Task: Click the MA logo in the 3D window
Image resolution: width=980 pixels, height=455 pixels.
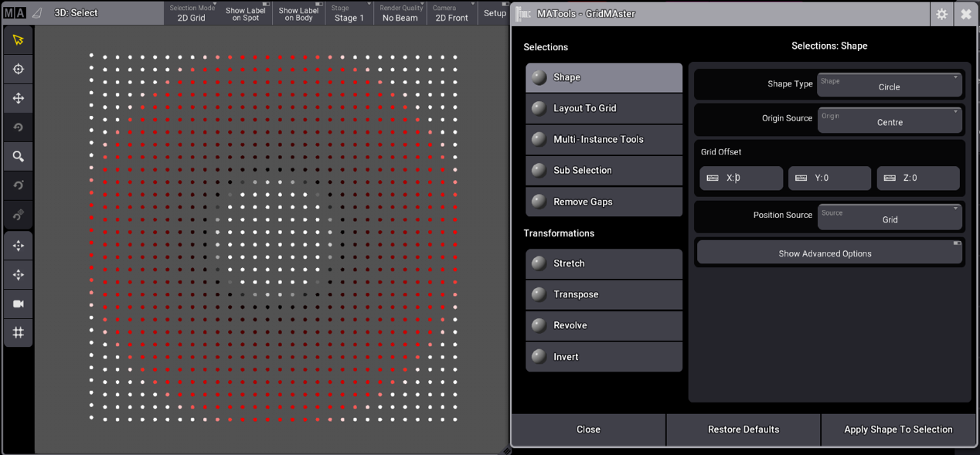Action: point(15,13)
